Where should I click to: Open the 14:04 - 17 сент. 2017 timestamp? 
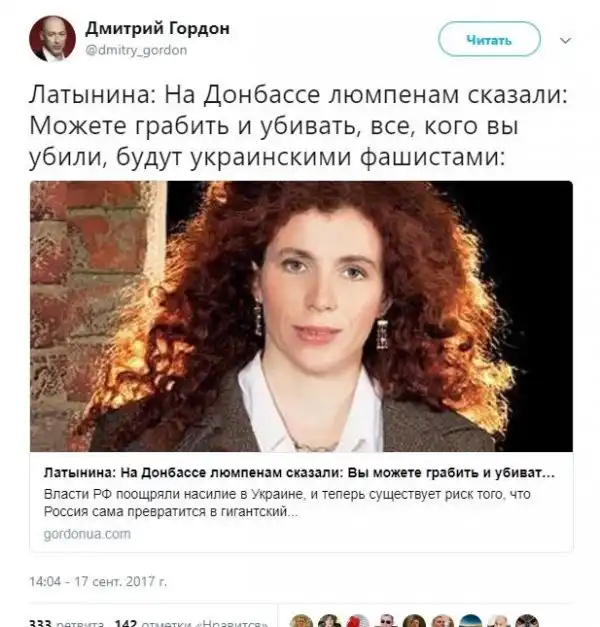(x=98, y=581)
